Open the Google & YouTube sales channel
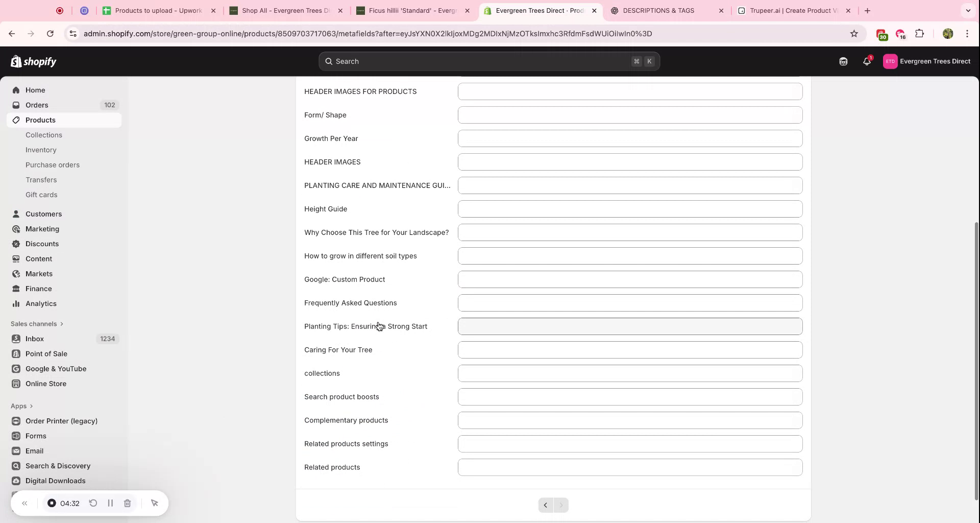Screen dimensions: 980x523 56,368
